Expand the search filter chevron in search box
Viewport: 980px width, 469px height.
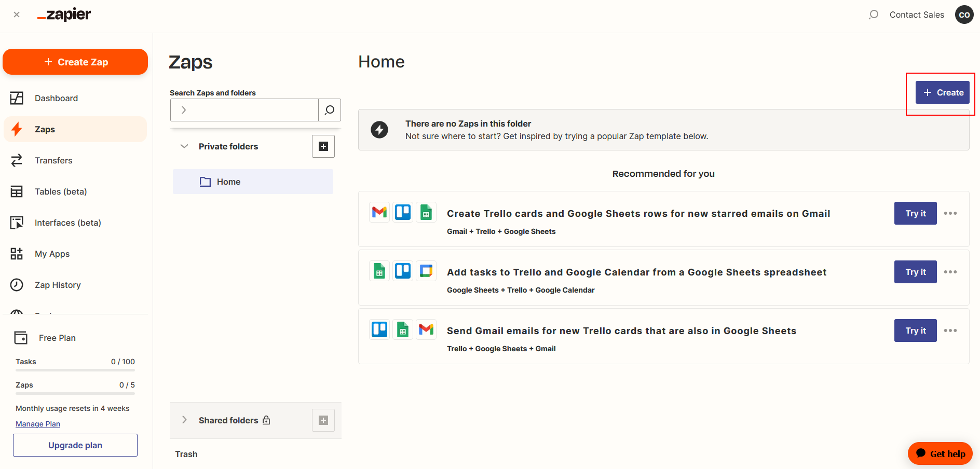click(183, 110)
